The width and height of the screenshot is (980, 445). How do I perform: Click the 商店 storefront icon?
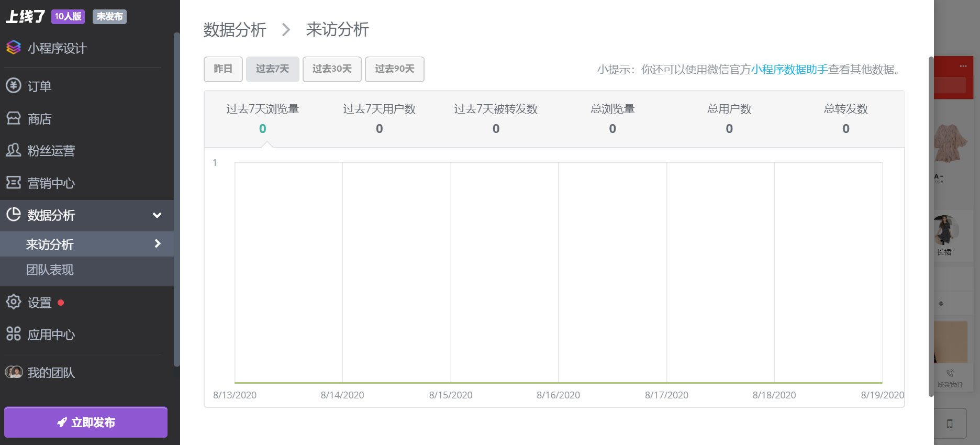tap(14, 118)
